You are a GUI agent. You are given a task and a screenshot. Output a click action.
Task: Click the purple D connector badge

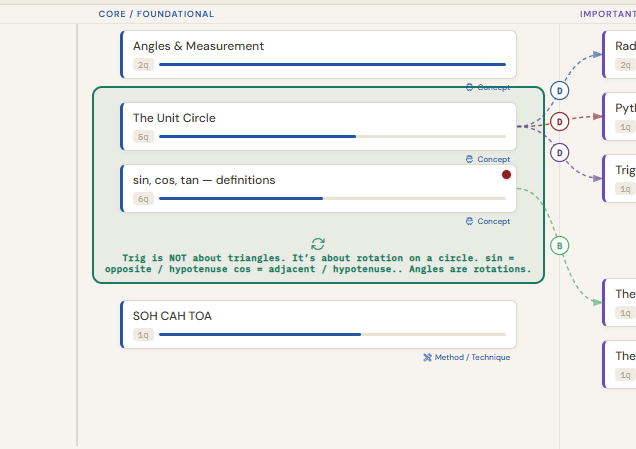click(x=560, y=152)
